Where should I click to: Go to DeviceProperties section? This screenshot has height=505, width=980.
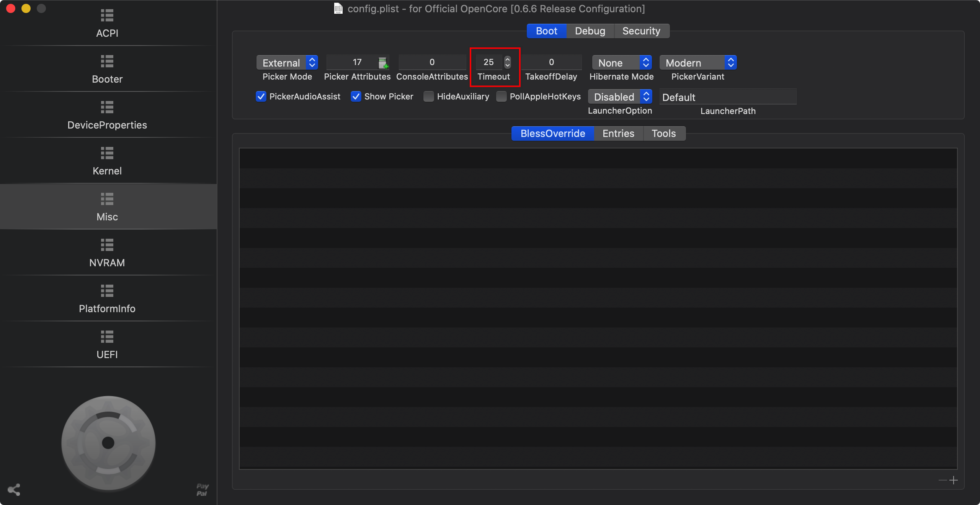[x=107, y=115]
